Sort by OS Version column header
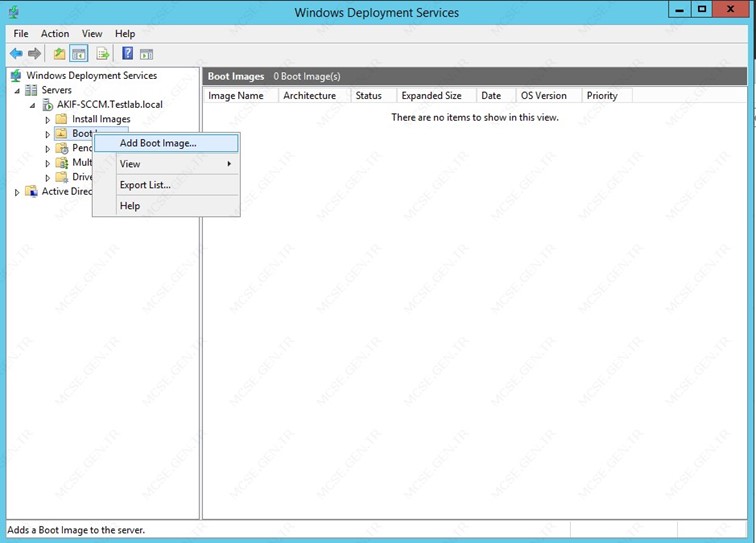The height and width of the screenshot is (543, 756). pyautogui.click(x=549, y=95)
